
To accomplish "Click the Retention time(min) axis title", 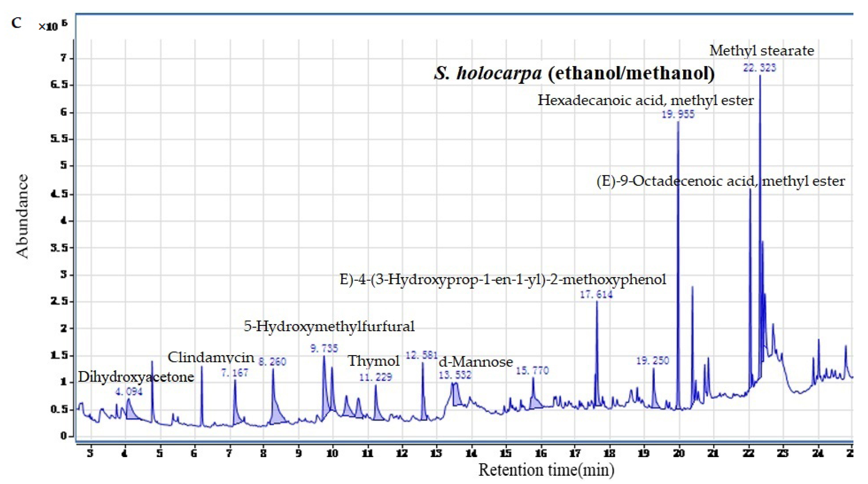I will click(546, 470).
